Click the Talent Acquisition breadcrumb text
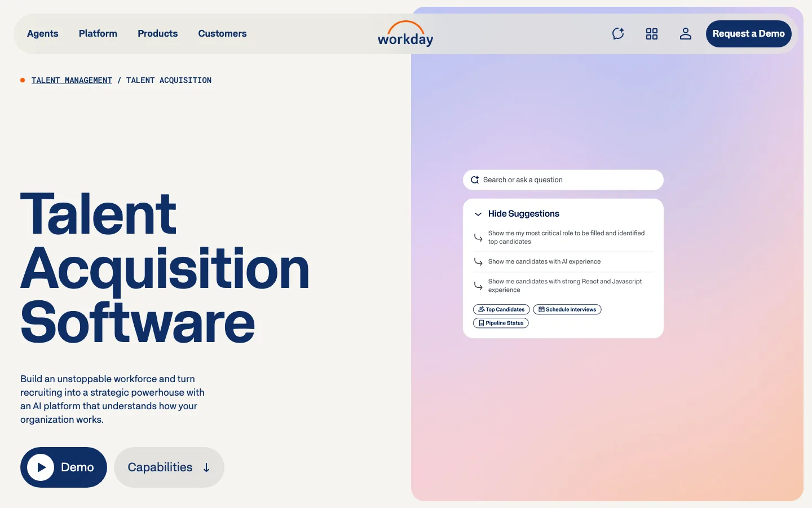The width and height of the screenshot is (812, 508). tap(169, 80)
